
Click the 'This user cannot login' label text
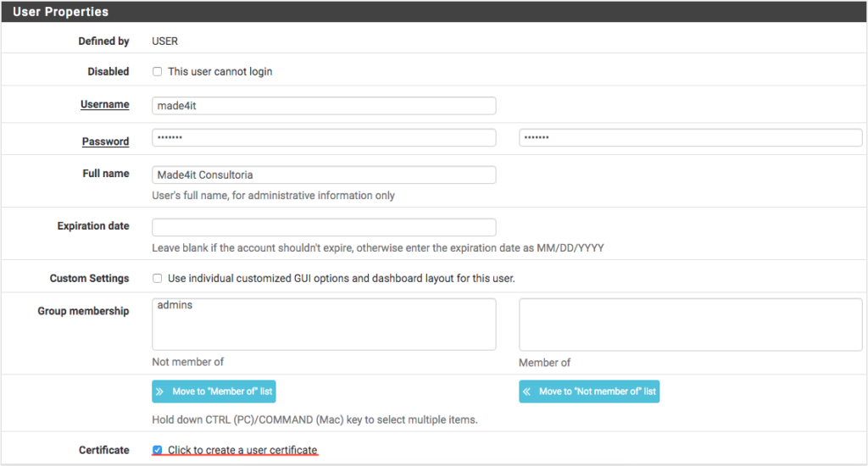coord(220,72)
